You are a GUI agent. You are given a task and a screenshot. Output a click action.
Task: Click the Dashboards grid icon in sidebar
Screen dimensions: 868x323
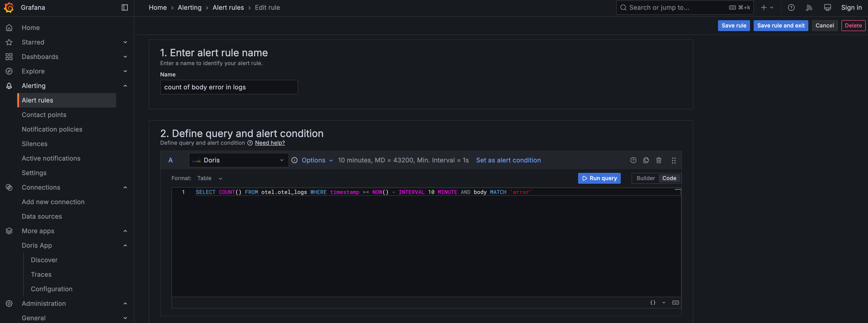coord(9,56)
